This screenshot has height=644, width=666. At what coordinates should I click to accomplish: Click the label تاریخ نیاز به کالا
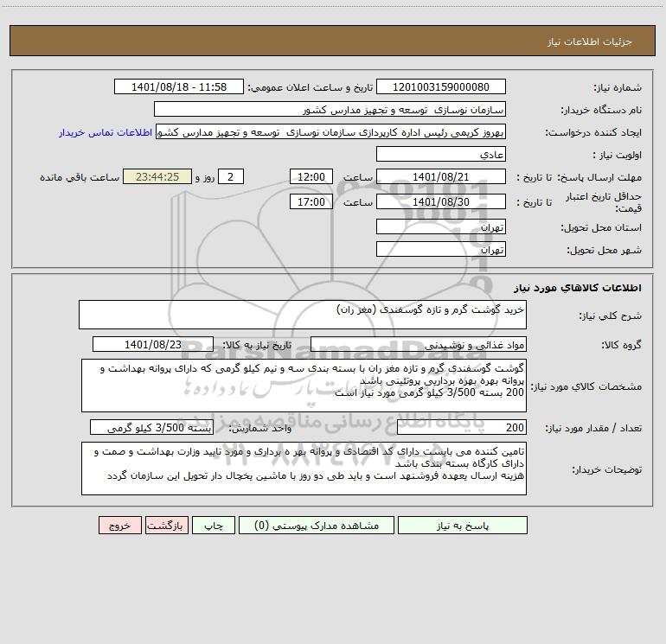(258, 345)
